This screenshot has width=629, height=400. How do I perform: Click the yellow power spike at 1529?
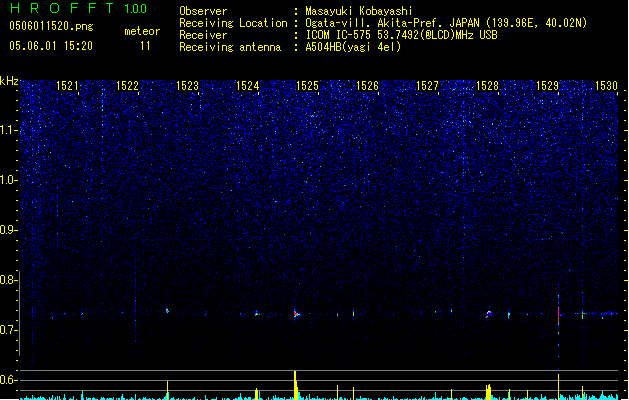point(558,386)
